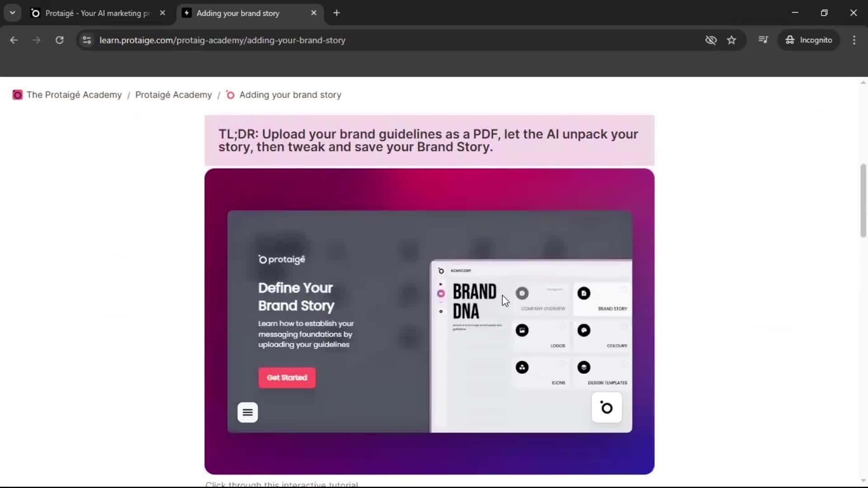The width and height of the screenshot is (868, 488).
Task: Switch to the Adding your brand story tab
Action: (237, 13)
